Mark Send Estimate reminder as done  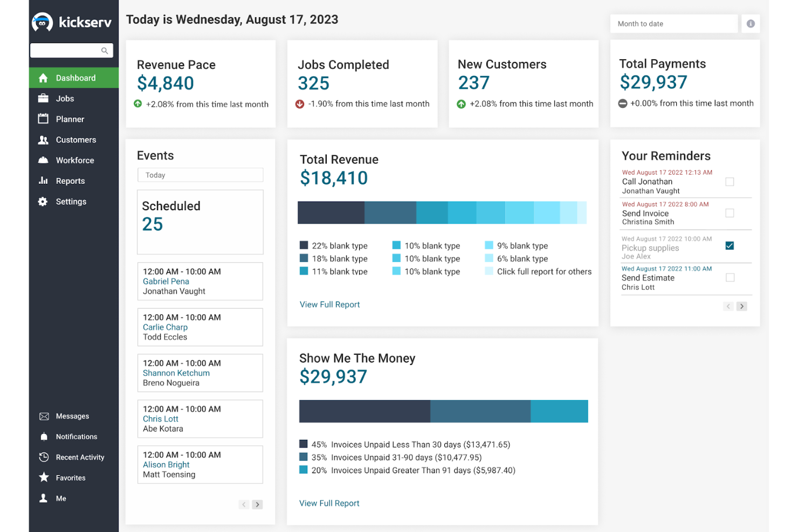pyautogui.click(x=730, y=278)
